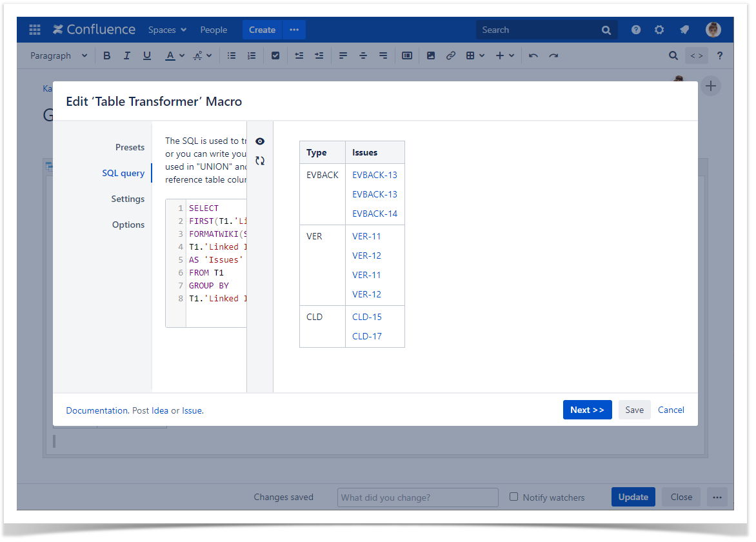The image size is (756, 542).
Task: Insert a link using the link icon
Action: [x=451, y=55]
